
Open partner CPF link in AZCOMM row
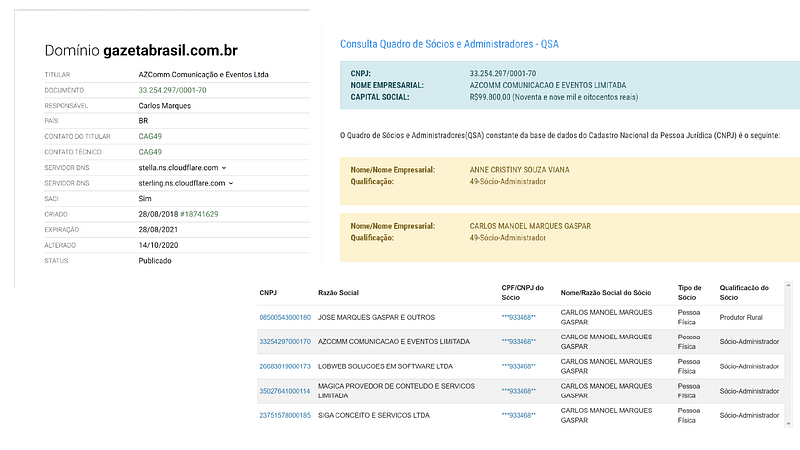coord(518,342)
